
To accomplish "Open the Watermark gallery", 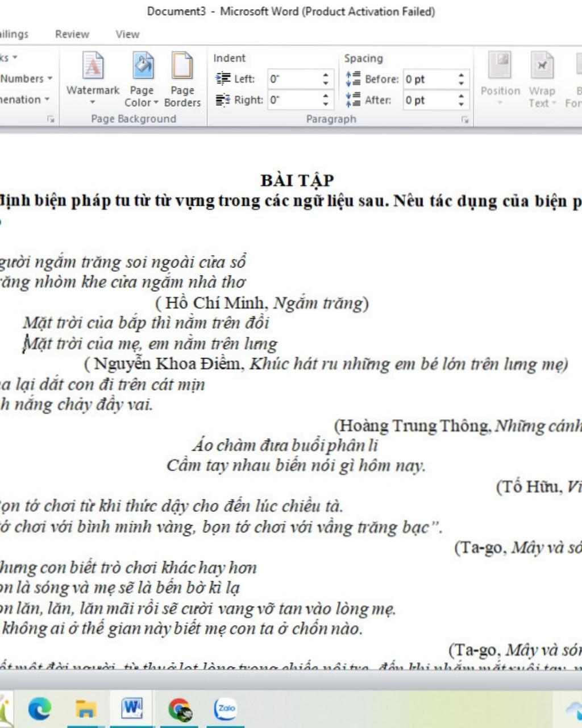I will pos(93,78).
